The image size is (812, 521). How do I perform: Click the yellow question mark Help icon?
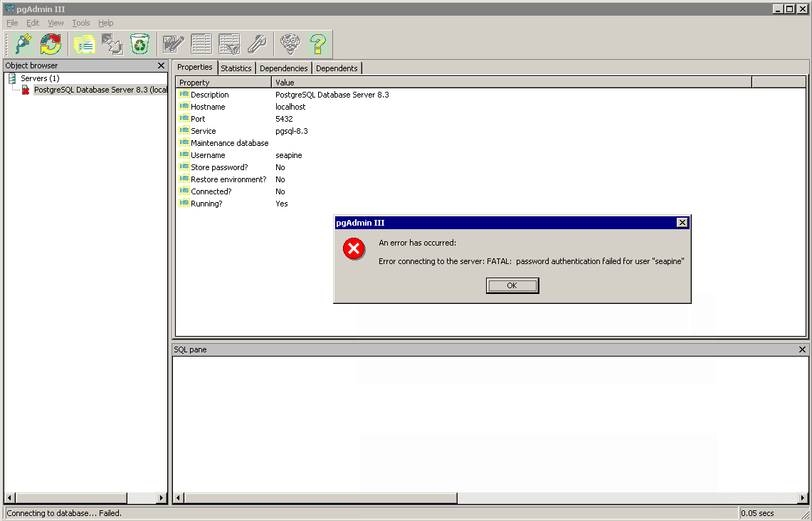coord(317,44)
